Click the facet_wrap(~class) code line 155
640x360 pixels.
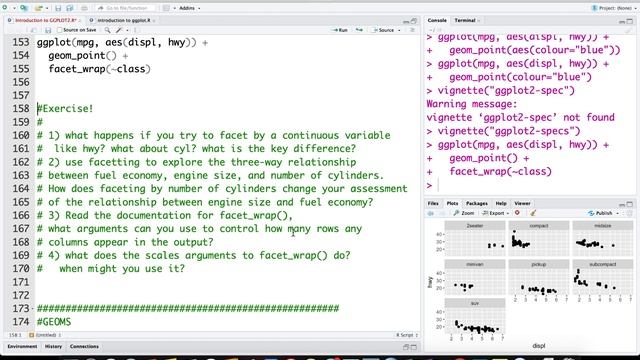[x=100, y=69]
